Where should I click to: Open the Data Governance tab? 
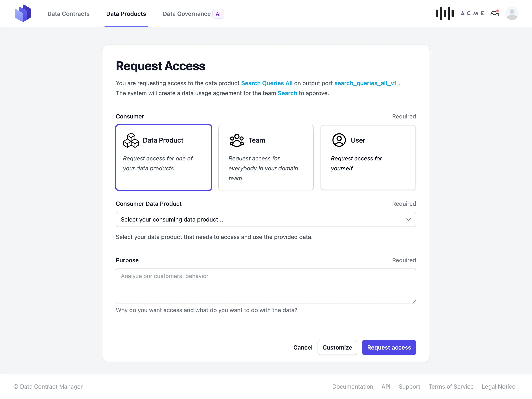pos(186,14)
